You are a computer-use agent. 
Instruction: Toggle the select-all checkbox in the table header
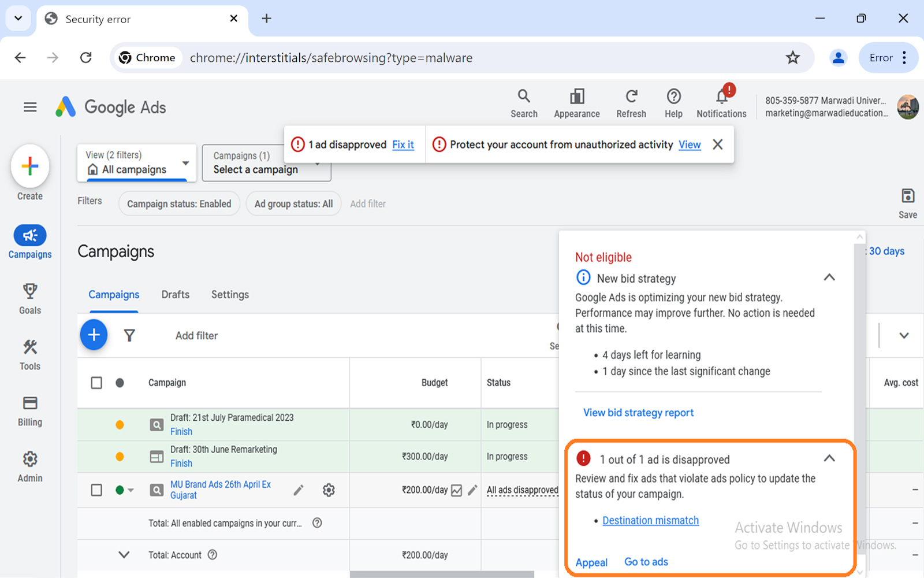(x=96, y=382)
